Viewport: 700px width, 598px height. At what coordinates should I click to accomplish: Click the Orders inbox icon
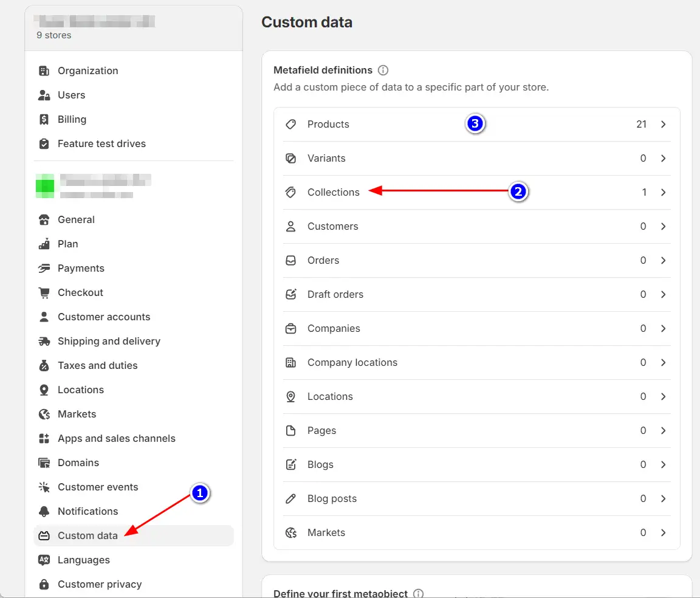pyautogui.click(x=291, y=260)
